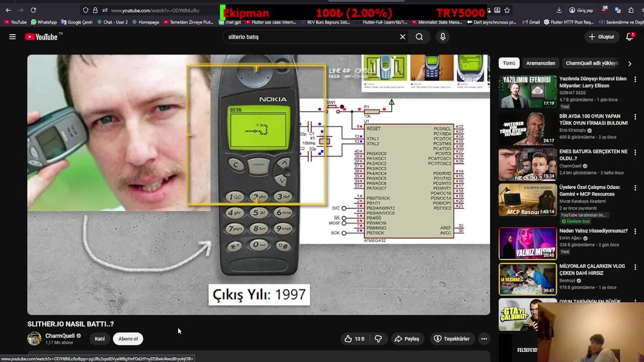The height and width of the screenshot is (362, 644).
Task: Click the SLITHER.IO NASIL BATTI..? title
Action: 70,324
